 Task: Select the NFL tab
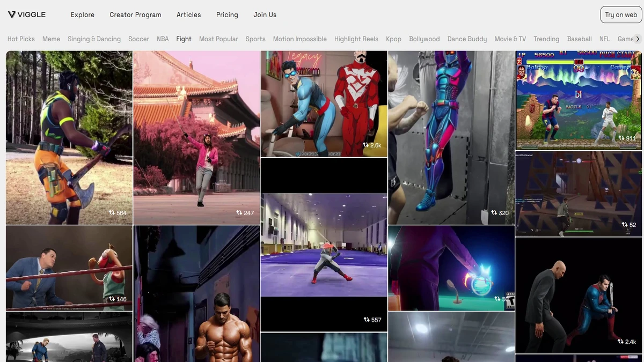point(604,39)
